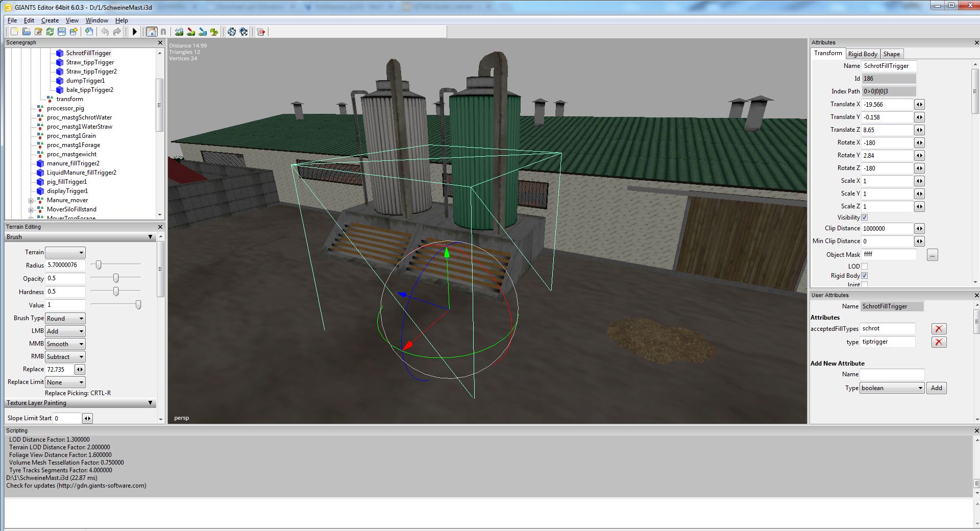980x531 pixels.
Task: Open the Terrain dropdown in Brush settings
Action: tap(65, 252)
